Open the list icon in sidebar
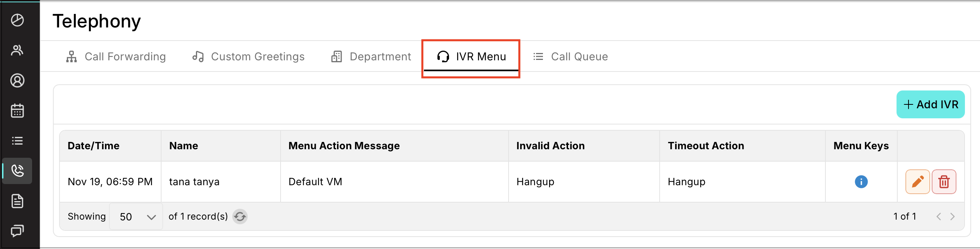Viewport: 980px width, 249px height. (x=17, y=141)
